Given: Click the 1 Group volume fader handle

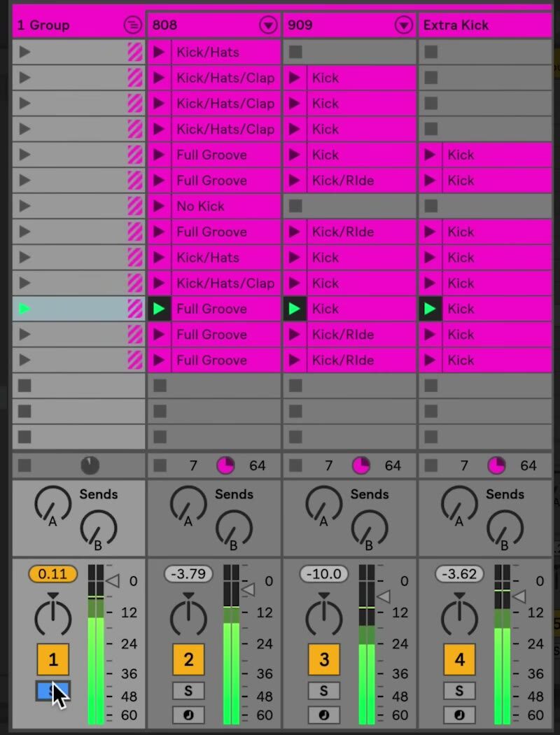Looking at the screenshot, I should [x=113, y=581].
